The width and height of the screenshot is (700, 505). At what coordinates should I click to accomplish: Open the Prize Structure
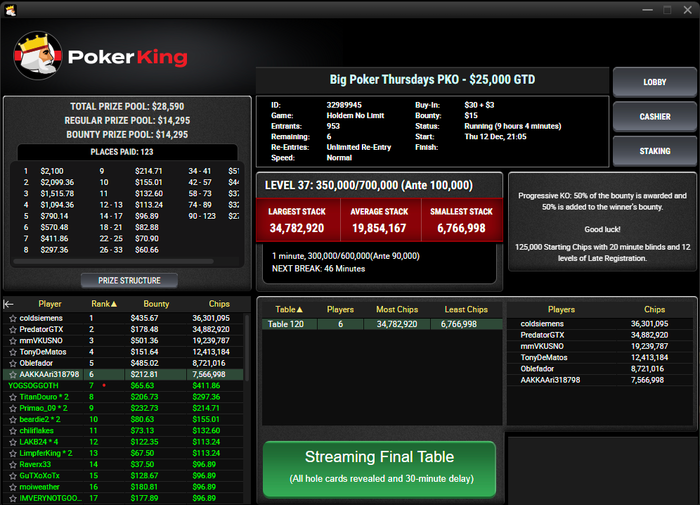129,280
